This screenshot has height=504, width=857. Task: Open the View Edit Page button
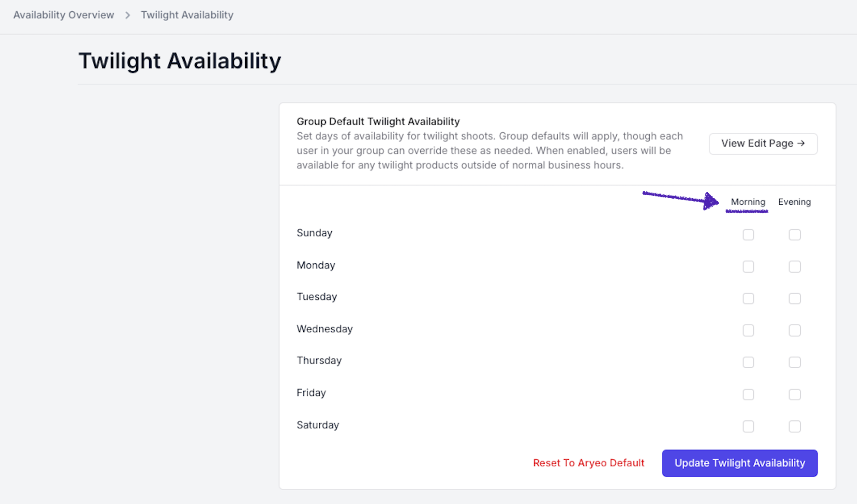click(763, 144)
